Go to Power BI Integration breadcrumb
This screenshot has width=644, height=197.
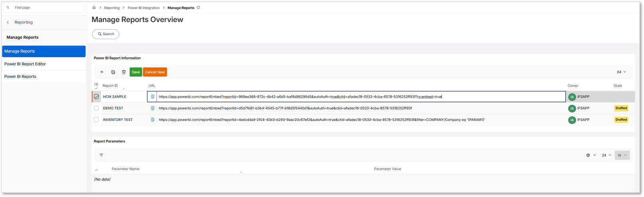[x=144, y=8]
